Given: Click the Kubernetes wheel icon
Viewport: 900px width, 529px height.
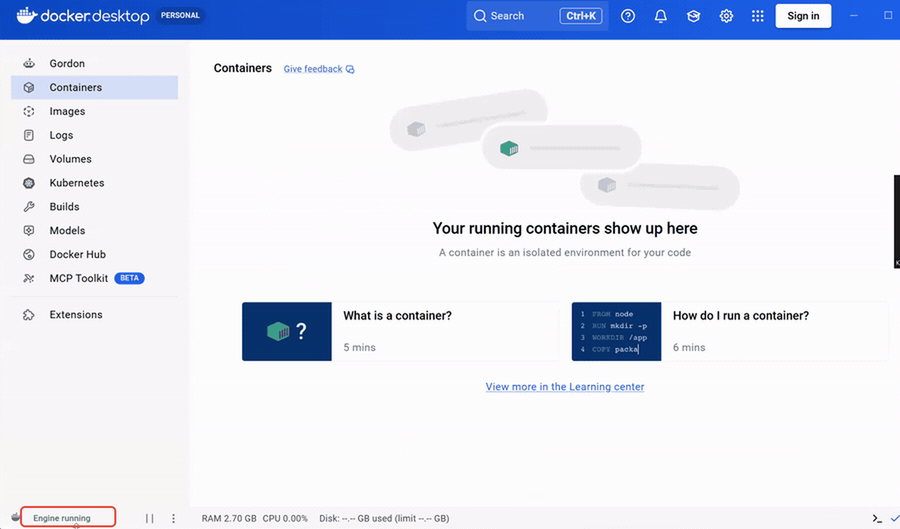Looking at the screenshot, I should [29, 183].
